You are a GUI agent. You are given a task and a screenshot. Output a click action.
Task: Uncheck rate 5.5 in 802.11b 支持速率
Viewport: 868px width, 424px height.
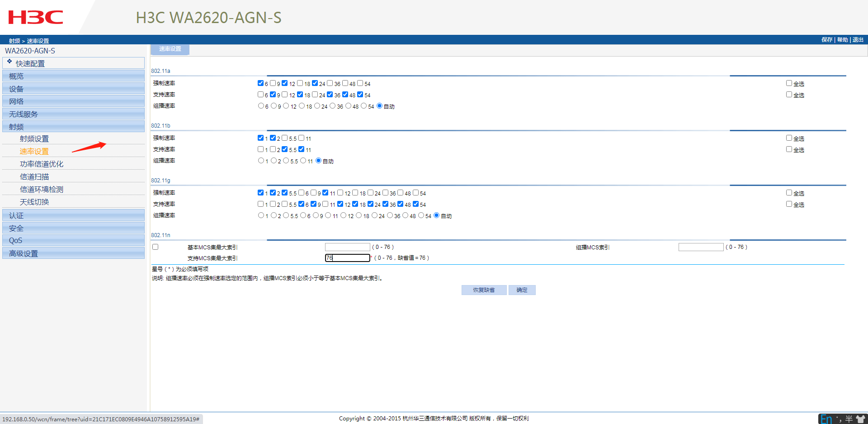click(x=285, y=149)
